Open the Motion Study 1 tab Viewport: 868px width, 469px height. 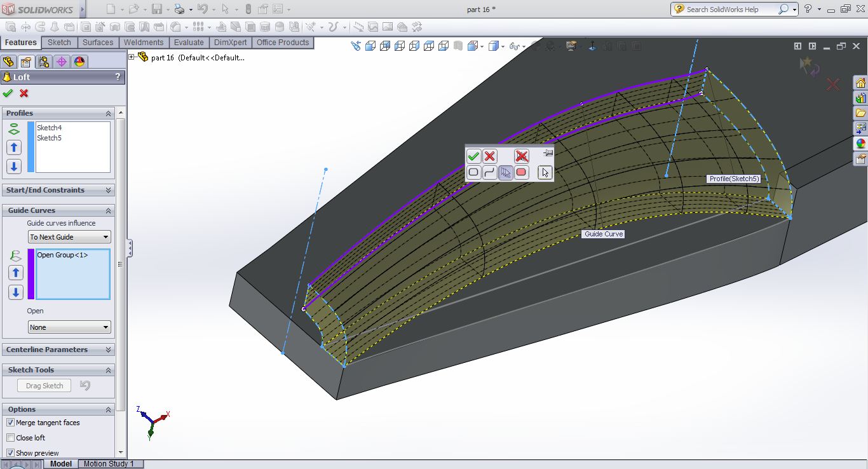[109, 464]
